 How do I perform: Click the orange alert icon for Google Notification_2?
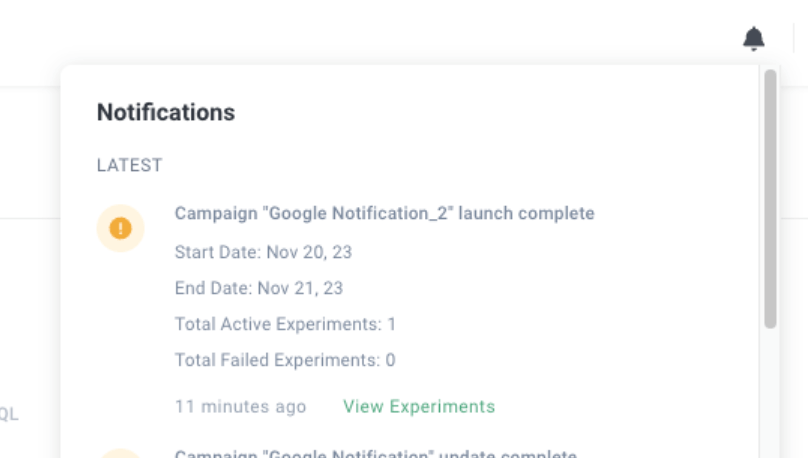(121, 228)
